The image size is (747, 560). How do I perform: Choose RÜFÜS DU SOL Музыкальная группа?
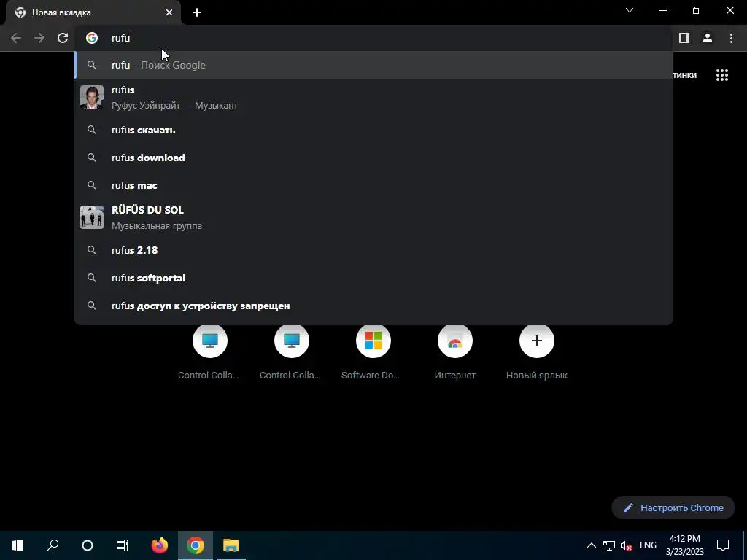click(x=373, y=217)
